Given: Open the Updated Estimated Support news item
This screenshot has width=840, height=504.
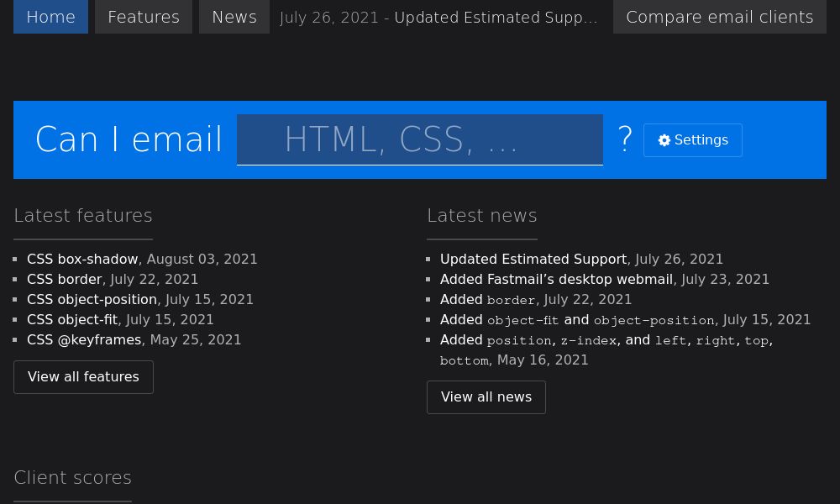Looking at the screenshot, I should tap(533, 259).
